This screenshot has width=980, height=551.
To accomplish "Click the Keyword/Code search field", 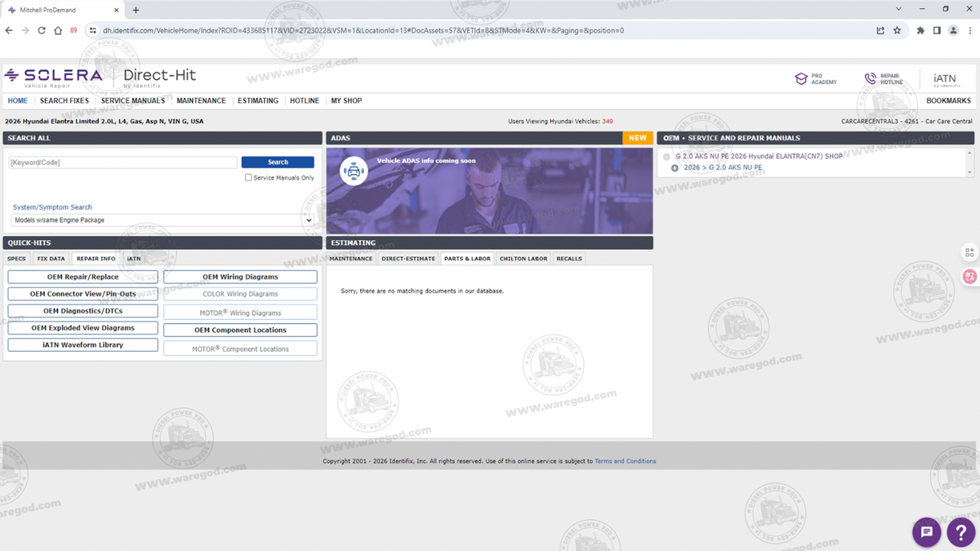I will pyautogui.click(x=122, y=162).
